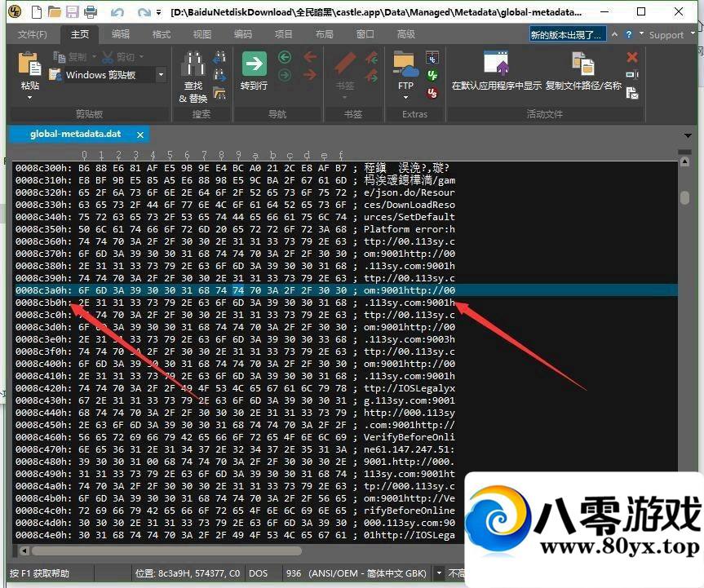The width and height of the screenshot is (704, 588).
Task: Click the 复制 copy button
Action: [x=69, y=57]
